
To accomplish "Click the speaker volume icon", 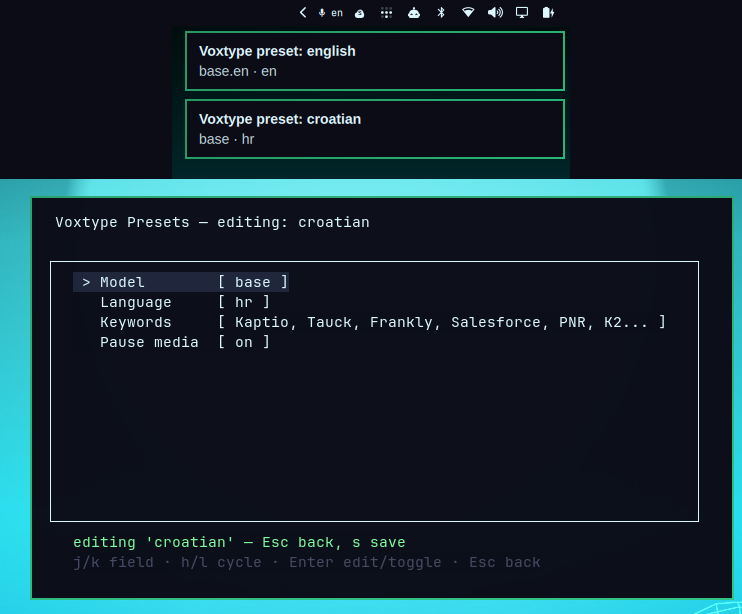I will tap(495, 12).
